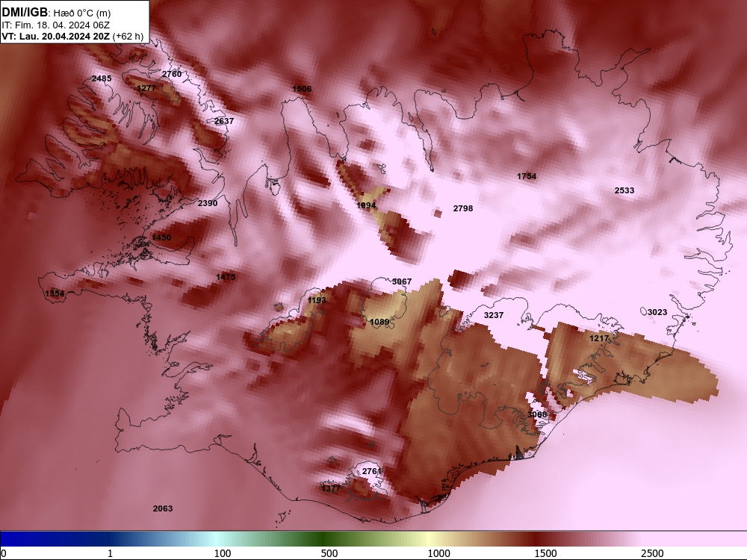This screenshot has height=560, width=747.
Task: Click the 1000 label on the color scale
Action: (x=438, y=553)
